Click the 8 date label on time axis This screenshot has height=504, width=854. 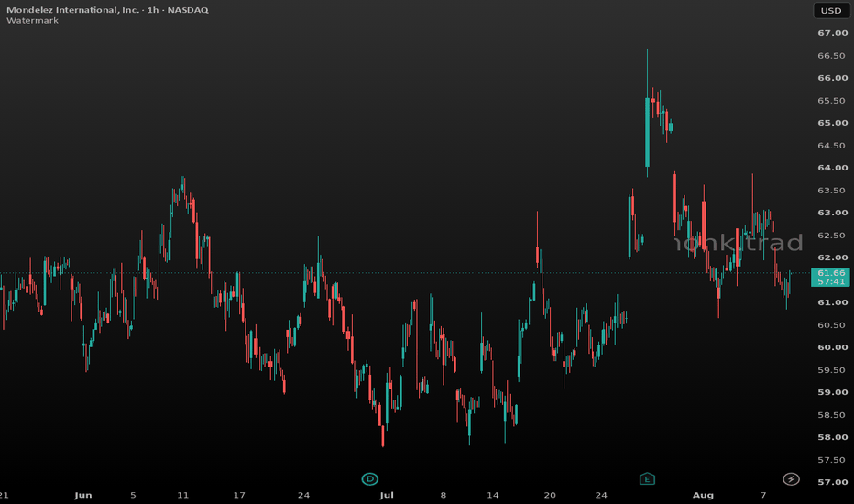pyautogui.click(x=443, y=495)
